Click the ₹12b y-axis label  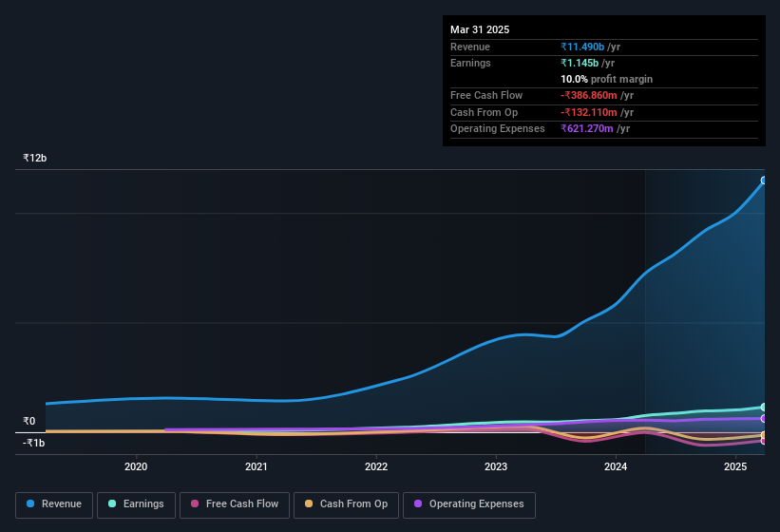tap(35, 158)
